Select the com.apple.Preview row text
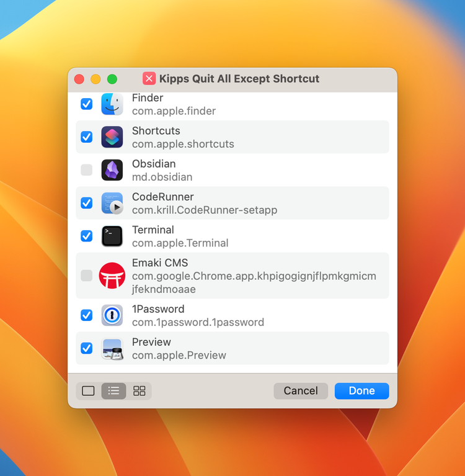 179,355
